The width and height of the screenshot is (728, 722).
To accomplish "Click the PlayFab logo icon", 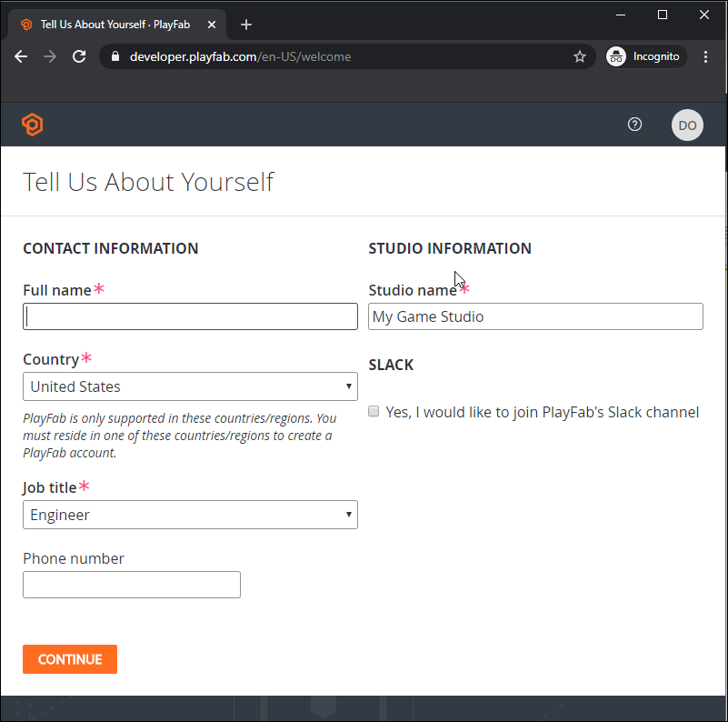I will click(x=33, y=125).
